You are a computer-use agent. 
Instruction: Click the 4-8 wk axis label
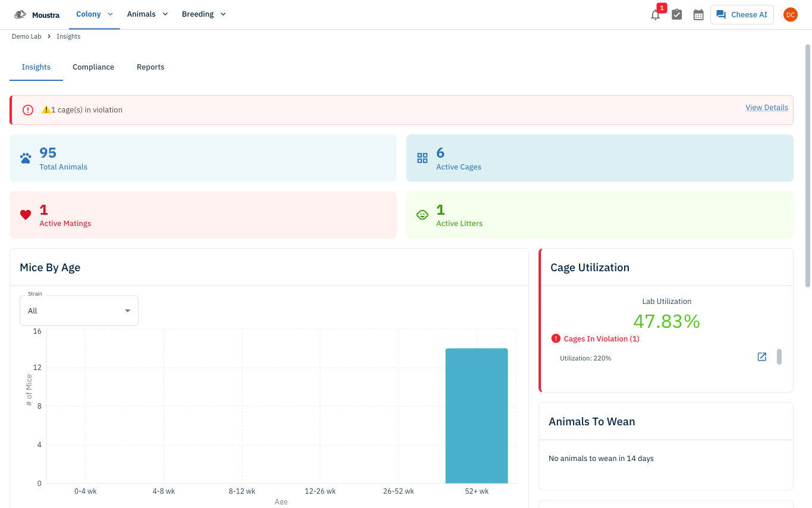pos(163,491)
